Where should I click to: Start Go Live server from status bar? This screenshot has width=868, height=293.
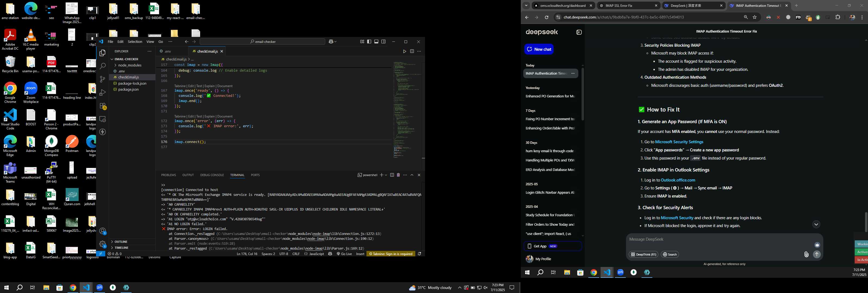(344, 254)
